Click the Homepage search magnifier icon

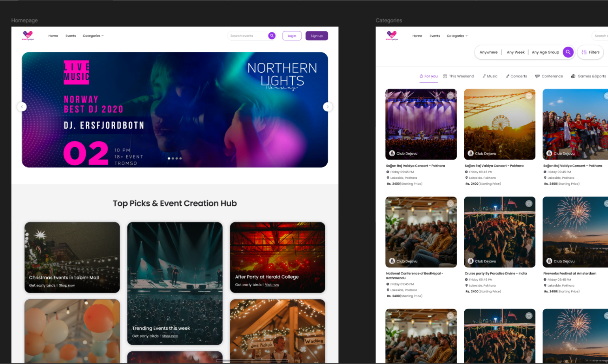click(x=272, y=36)
